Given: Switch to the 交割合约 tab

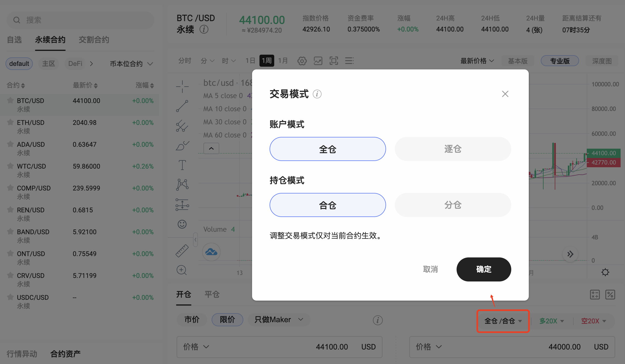Looking at the screenshot, I should pyautogui.click(x=94, y=40).
